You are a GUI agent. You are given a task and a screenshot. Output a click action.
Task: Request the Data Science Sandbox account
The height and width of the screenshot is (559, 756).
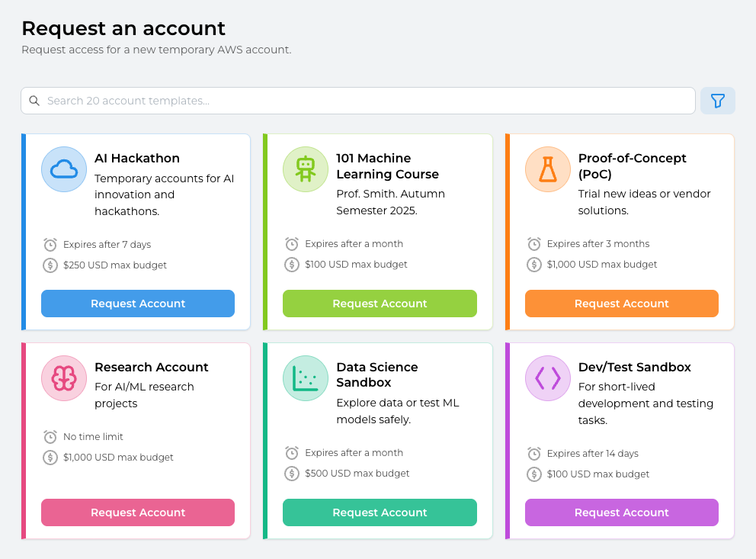point(380,512)
